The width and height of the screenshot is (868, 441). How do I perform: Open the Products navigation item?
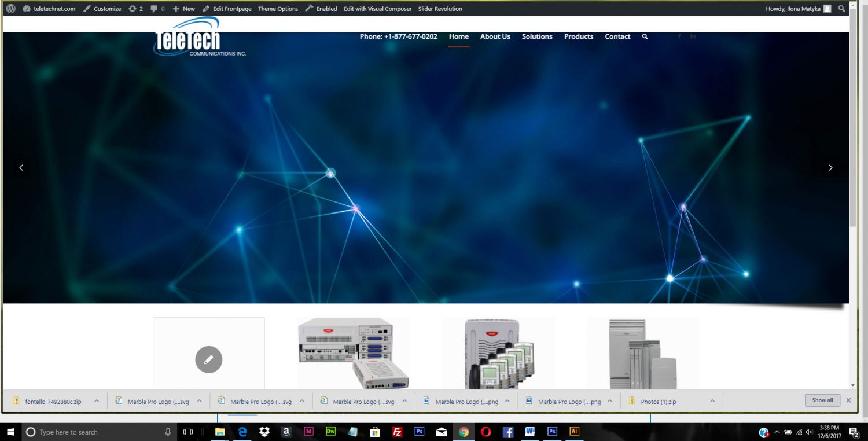(x=579, y=36)
